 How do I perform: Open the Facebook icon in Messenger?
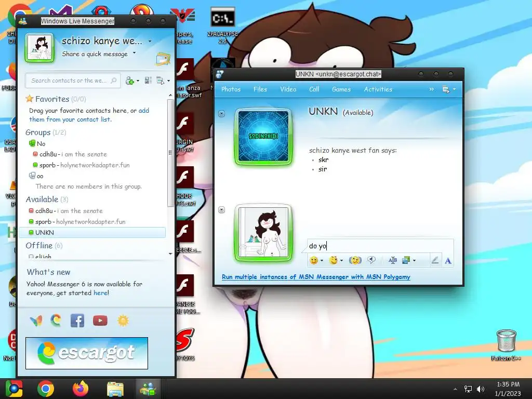click(x=77, y=320)
